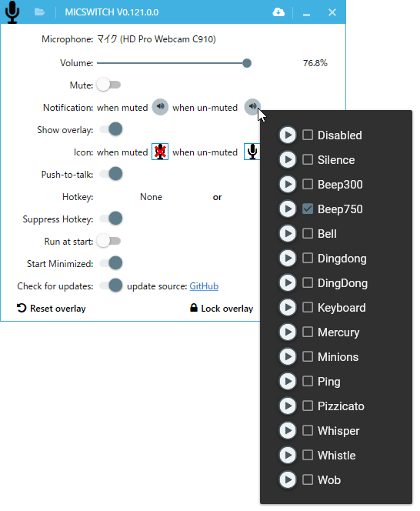The image size is (420, 511).
Task: Toggle the Suppress Hotkey switch
Action: [x=111, y=219]
